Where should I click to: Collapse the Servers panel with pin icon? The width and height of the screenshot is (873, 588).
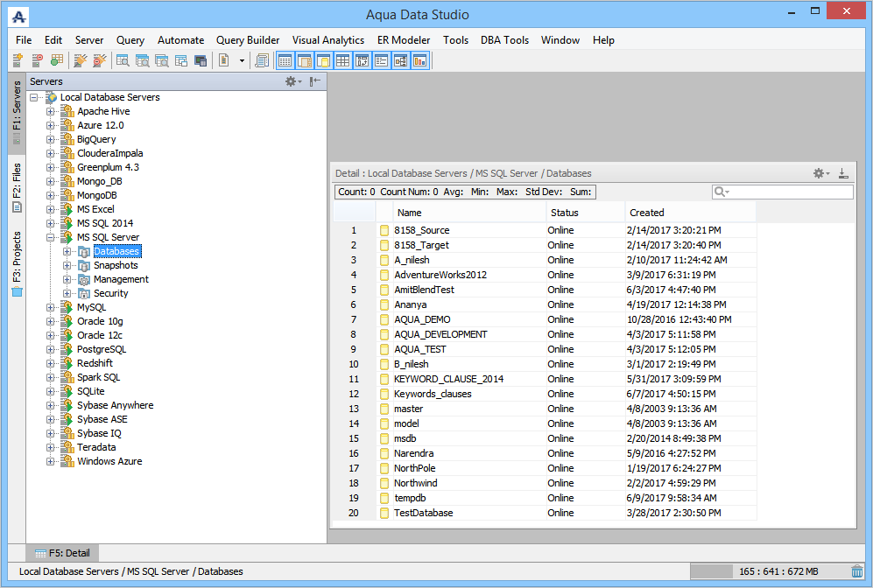point(314,81)
